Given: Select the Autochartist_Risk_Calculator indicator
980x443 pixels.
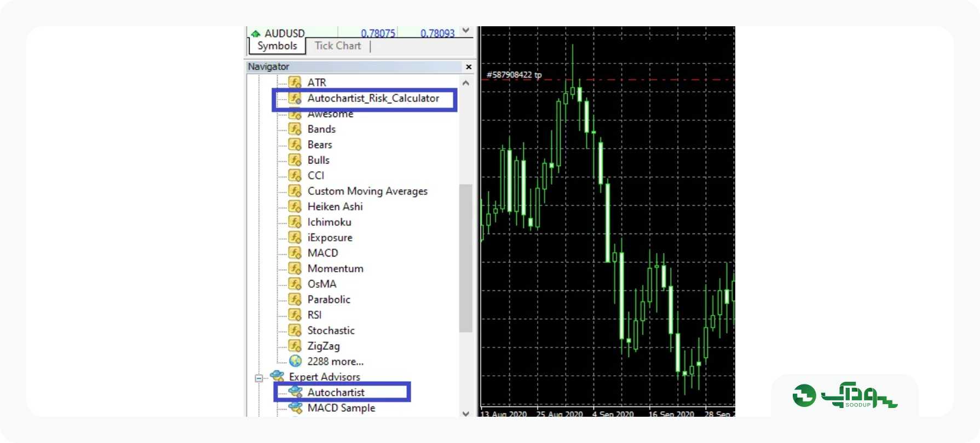Looking at the screenshot, I should click(x=373, y=98).
